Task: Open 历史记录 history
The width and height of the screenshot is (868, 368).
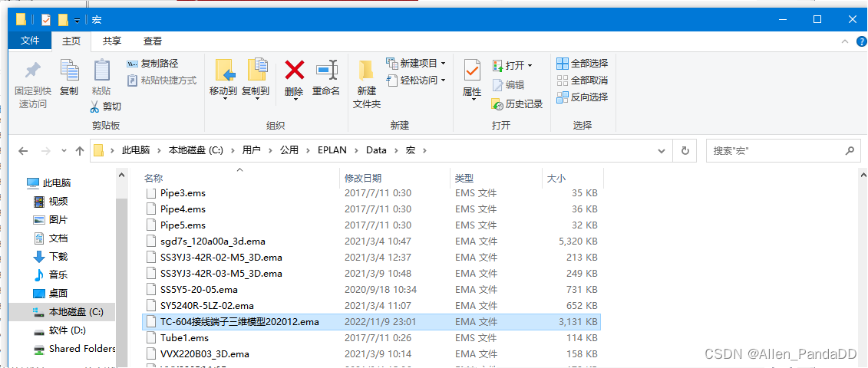Action: (x=517, y=104)
